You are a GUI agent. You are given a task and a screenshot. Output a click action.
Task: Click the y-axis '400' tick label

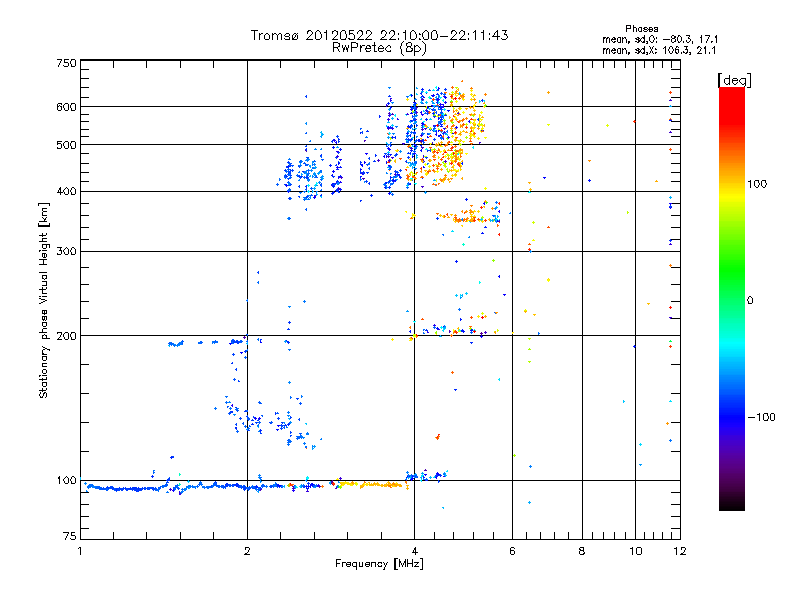click(66, 191)
